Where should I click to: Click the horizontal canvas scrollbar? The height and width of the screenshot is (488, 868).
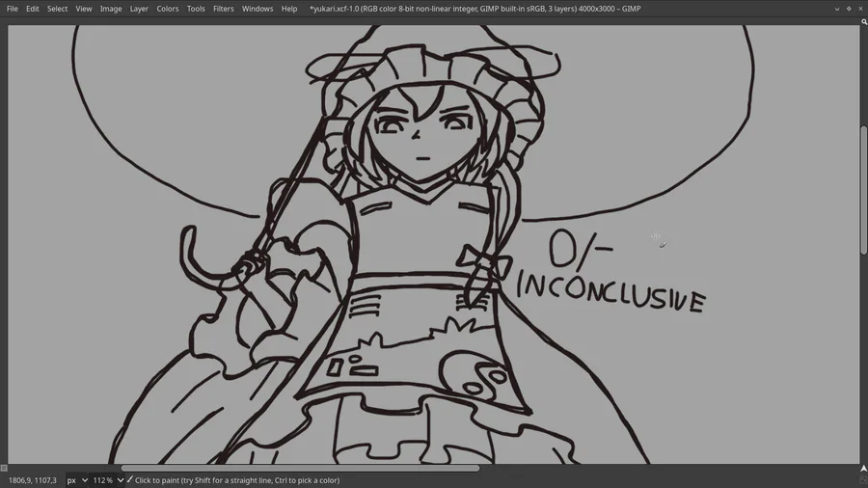(300, 468)
